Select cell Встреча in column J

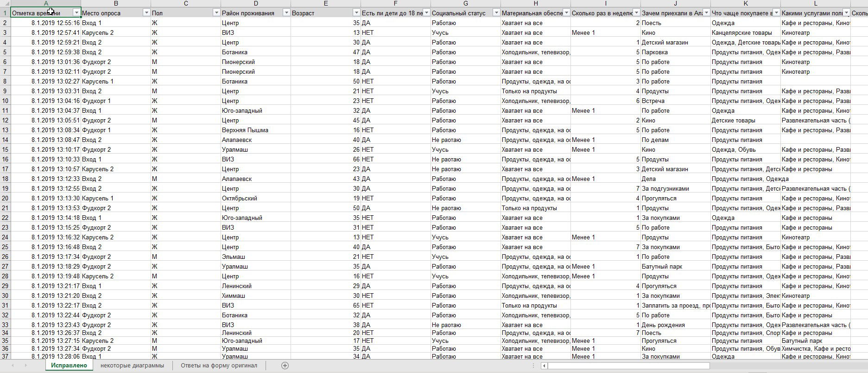click(x=676, y=101)
